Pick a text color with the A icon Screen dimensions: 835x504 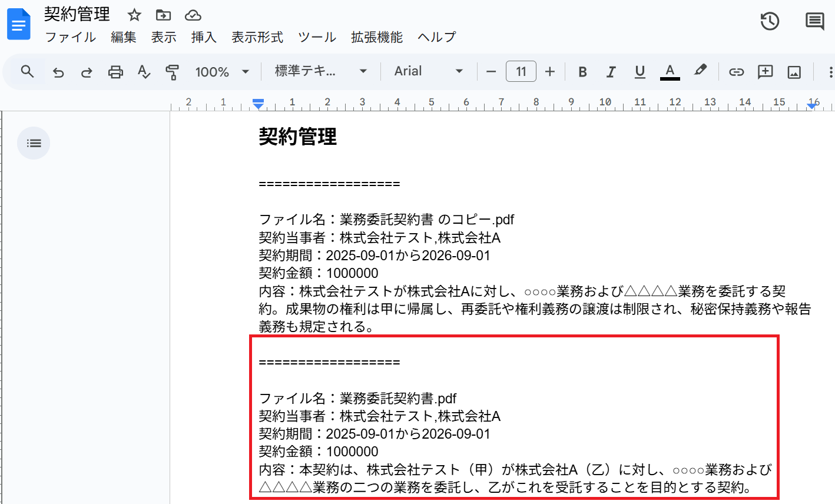point(670,72)
